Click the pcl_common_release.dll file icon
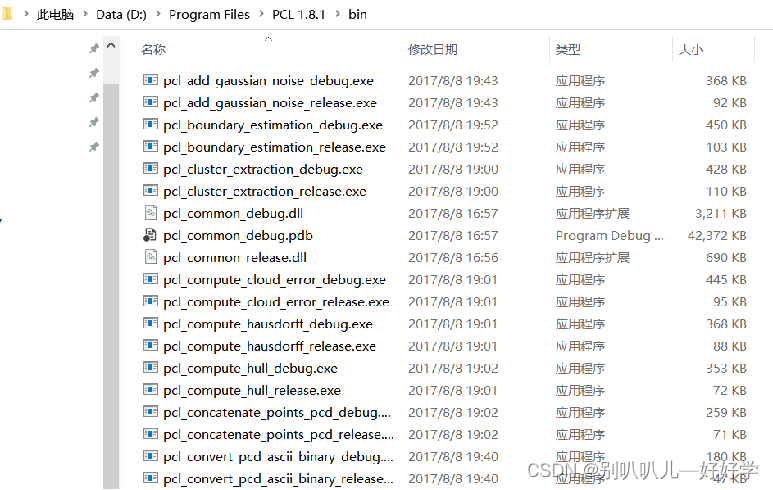The height and width of the screenshot is (490, 773). coord(150,257)
